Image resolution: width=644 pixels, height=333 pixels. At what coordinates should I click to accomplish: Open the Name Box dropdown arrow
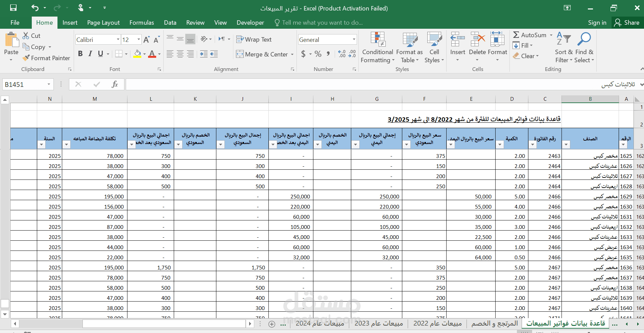pyautogui.click(x=49, y=84)
